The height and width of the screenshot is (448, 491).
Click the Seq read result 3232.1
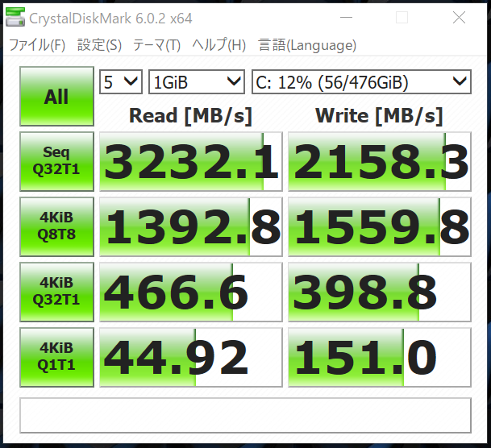tap(191, 161)
